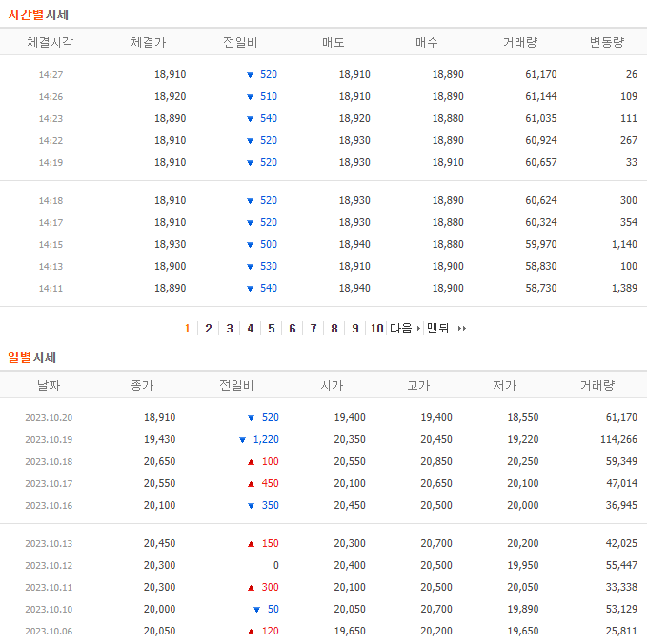Viewport: 647px width, 644px height.
Task: Click the 맨뒤 last page link
Action: (x=437, y=329)
